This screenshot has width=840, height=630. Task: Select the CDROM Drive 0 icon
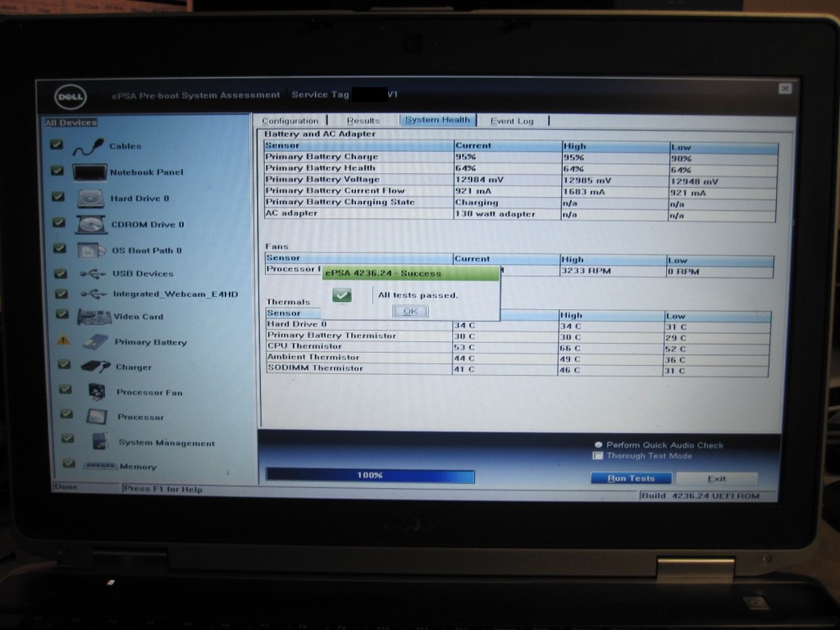[x=91, y=225]
